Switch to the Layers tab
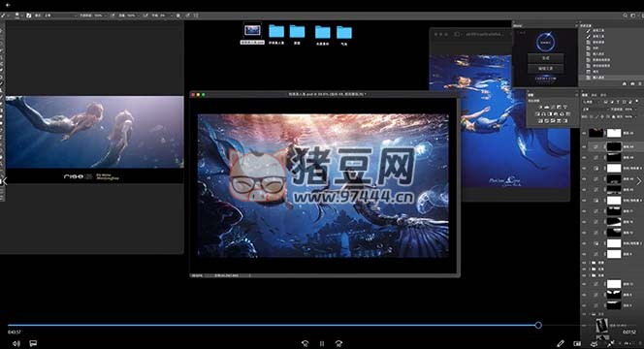Screen dimensions: 644x349 pyautogui.click(x=585, y=95)
